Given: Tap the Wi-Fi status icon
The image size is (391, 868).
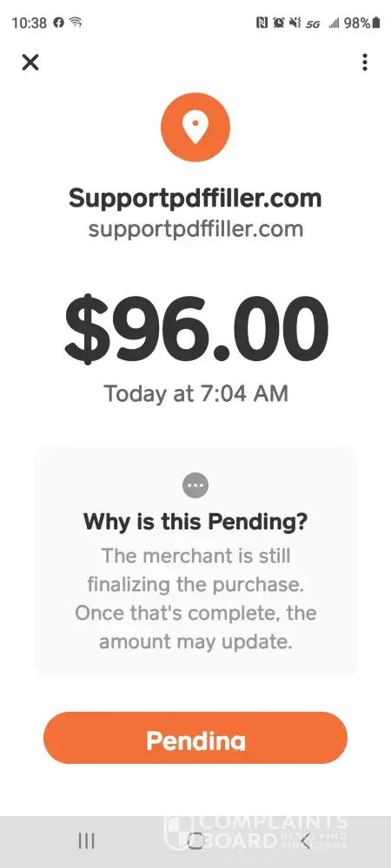Looking at the screenshot, I should pyautogui.click(x=76, y=23).
